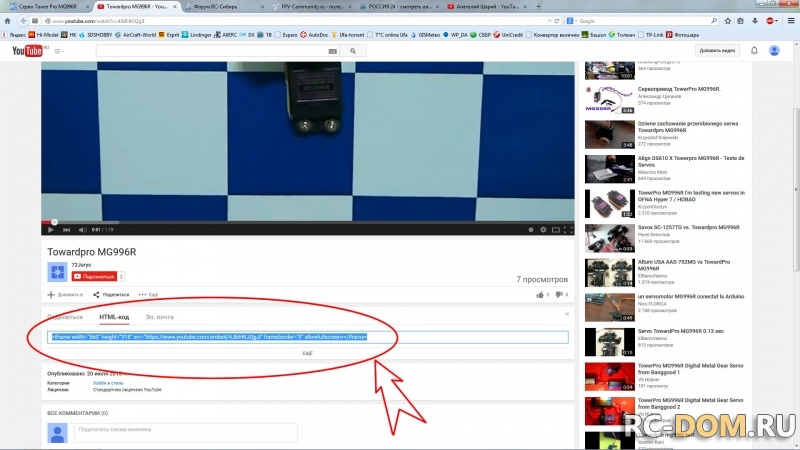Open the Hi-Model bookmark
The height and width of the screenshot is (450, 800).
43,35
